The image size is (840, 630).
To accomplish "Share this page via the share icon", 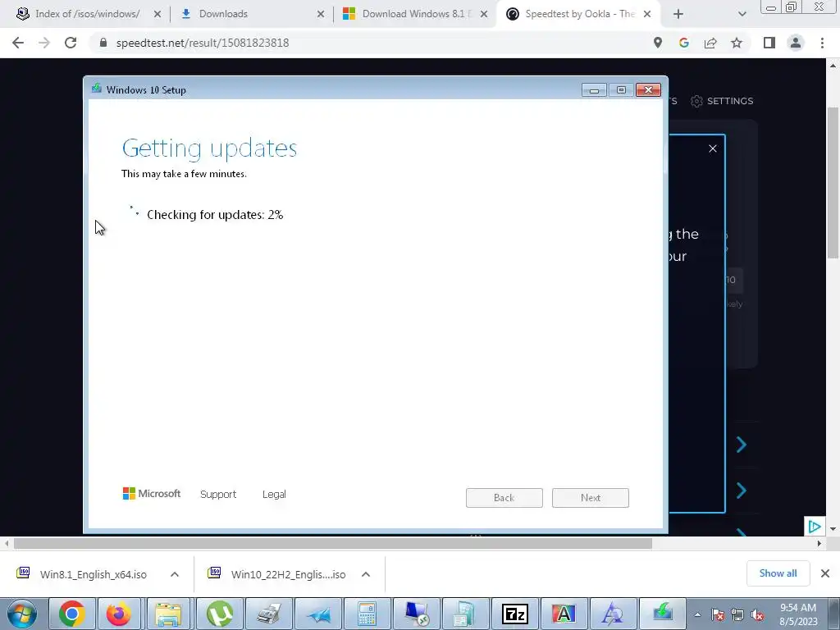I will click(710, 43).
